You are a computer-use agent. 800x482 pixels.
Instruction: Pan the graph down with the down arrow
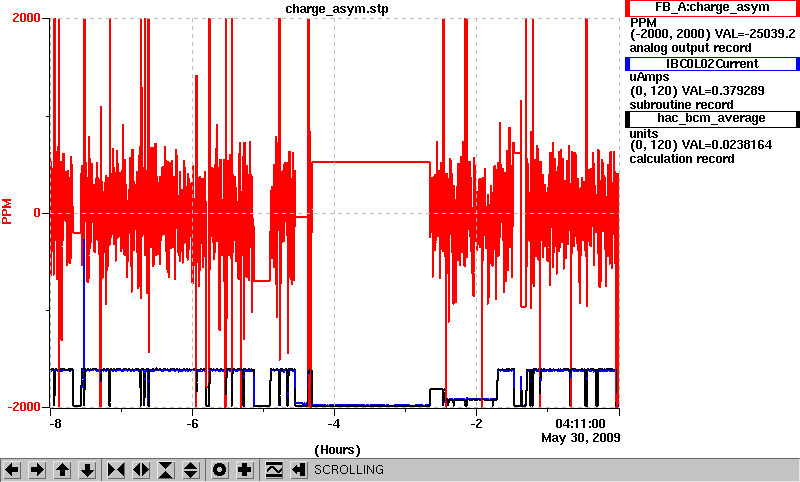(88, 469)
